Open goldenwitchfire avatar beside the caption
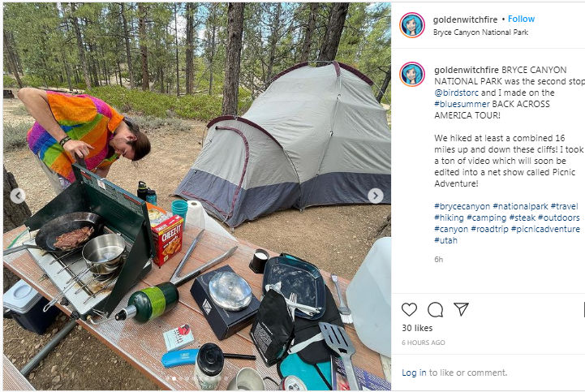The image size is (585, 392). click(x=412, y=75)
